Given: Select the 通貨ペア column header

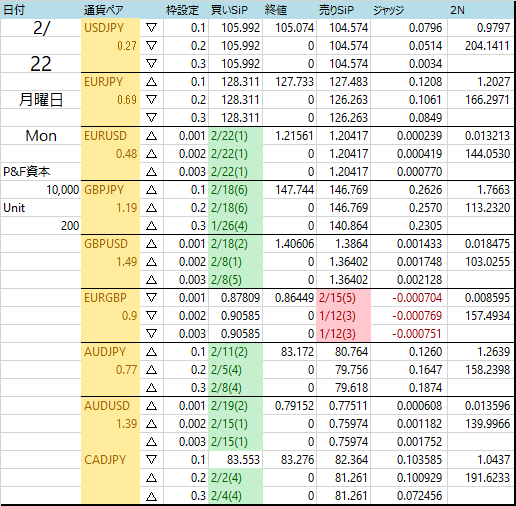Looking at the screenshot, I should [x=110, y=10].
